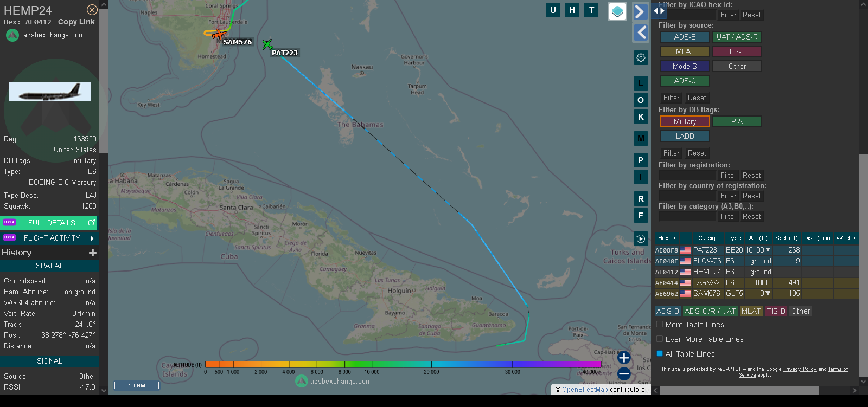868x407 pixels.
Task: Reset the country of registration filter
Action: 751,196
